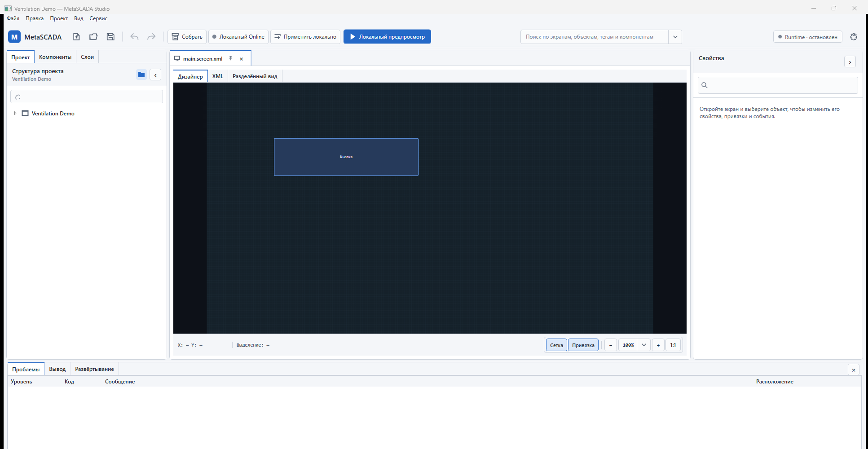Select the Кнопка element on canvas
The image size is (868, 449).
pyautogui.click(x=346, y=157)
